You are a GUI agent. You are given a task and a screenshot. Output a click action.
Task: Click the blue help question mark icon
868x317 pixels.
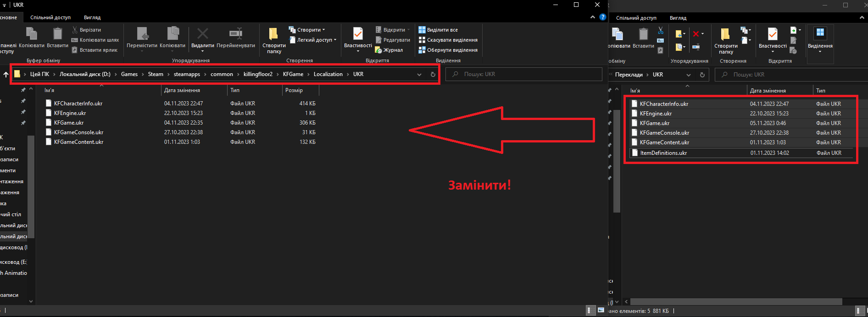click(x=603, y=17)
